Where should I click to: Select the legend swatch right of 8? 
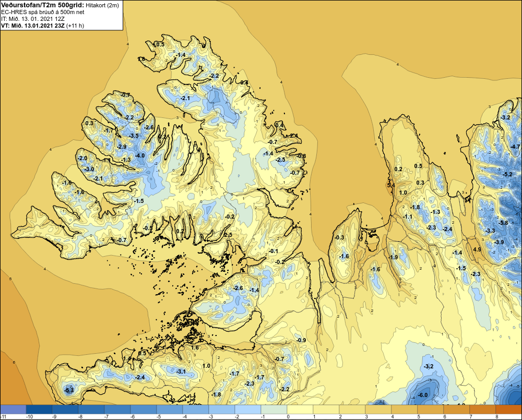pyautogui.click(x=508, y=410)
